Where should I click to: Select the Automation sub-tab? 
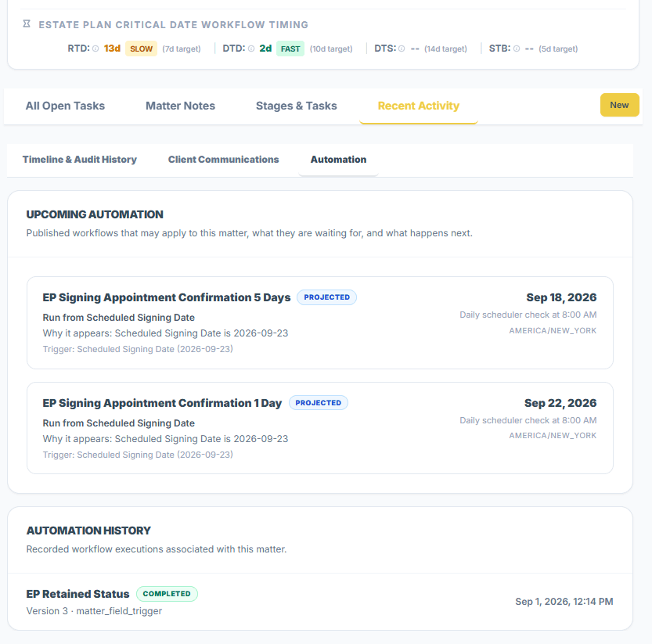[338, 160]
